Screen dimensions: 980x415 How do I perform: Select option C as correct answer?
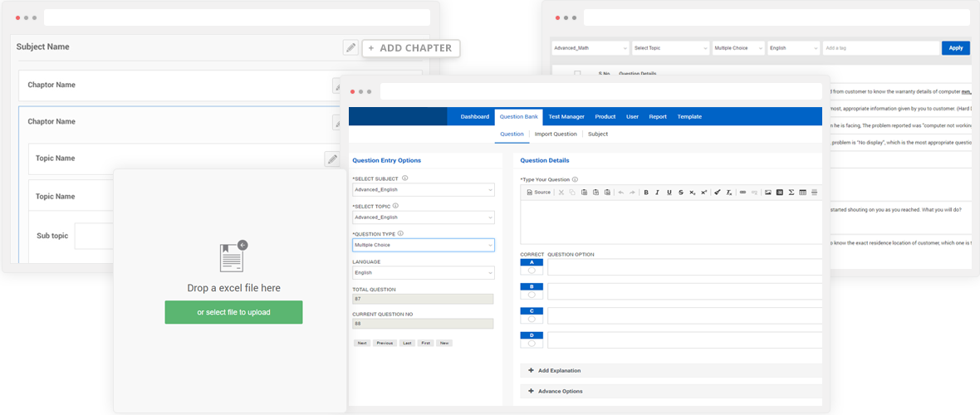[532, 319]
